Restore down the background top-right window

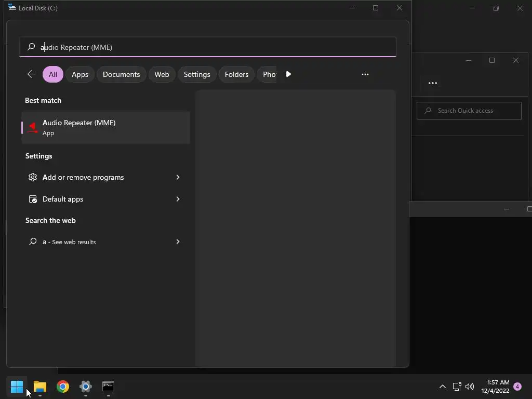click(496, 8)
